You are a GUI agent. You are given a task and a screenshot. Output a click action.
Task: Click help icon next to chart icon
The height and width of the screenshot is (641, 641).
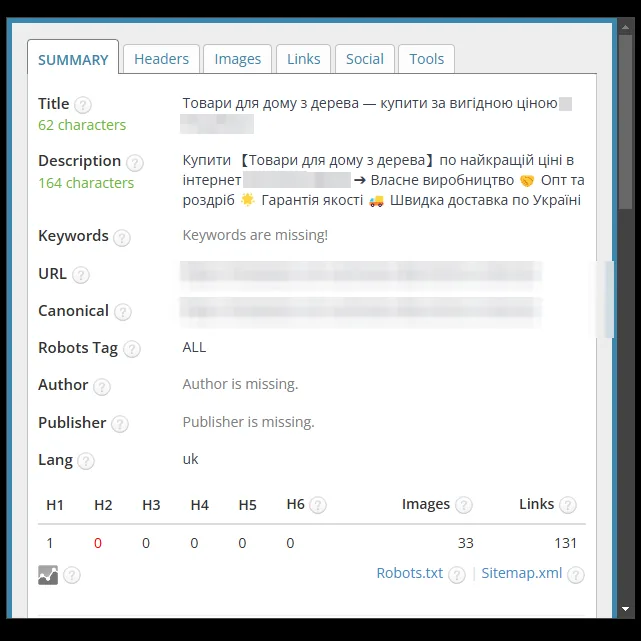point(72,575)
